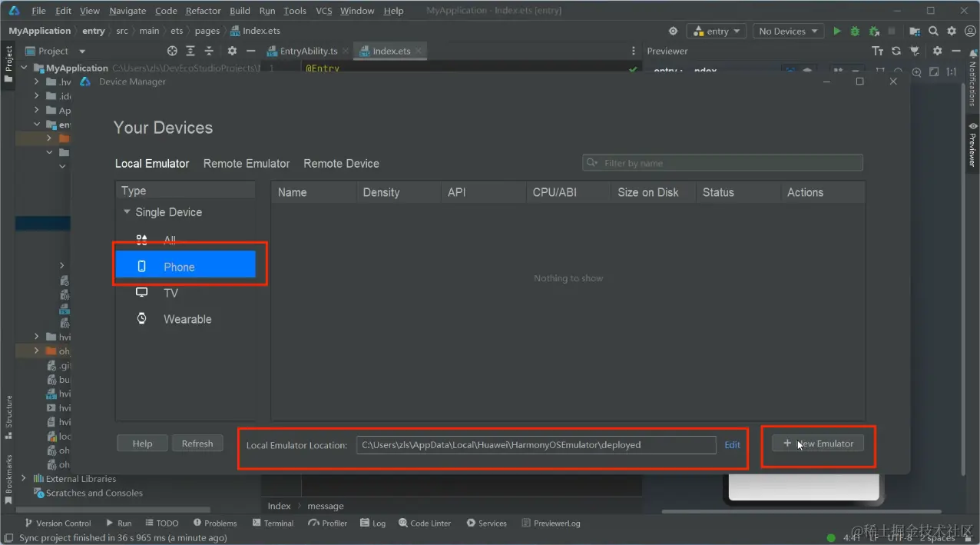Open Previewer inspector plug icon
The height and width of the screenshot is (545, 980).
[x=915, y=51]
